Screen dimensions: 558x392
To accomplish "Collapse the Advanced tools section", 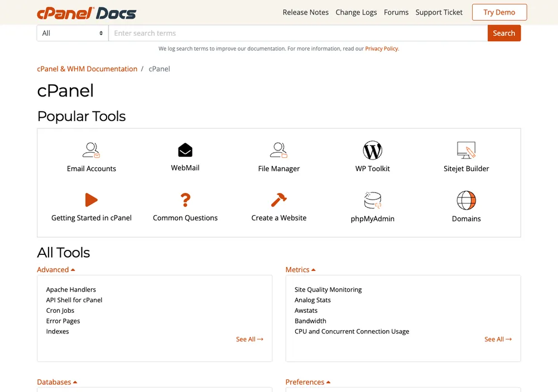I will coord(56,270).
